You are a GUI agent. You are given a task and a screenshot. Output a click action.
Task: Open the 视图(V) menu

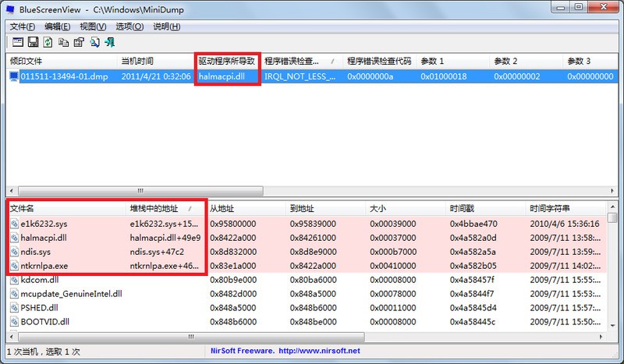(x=92, y=27)
